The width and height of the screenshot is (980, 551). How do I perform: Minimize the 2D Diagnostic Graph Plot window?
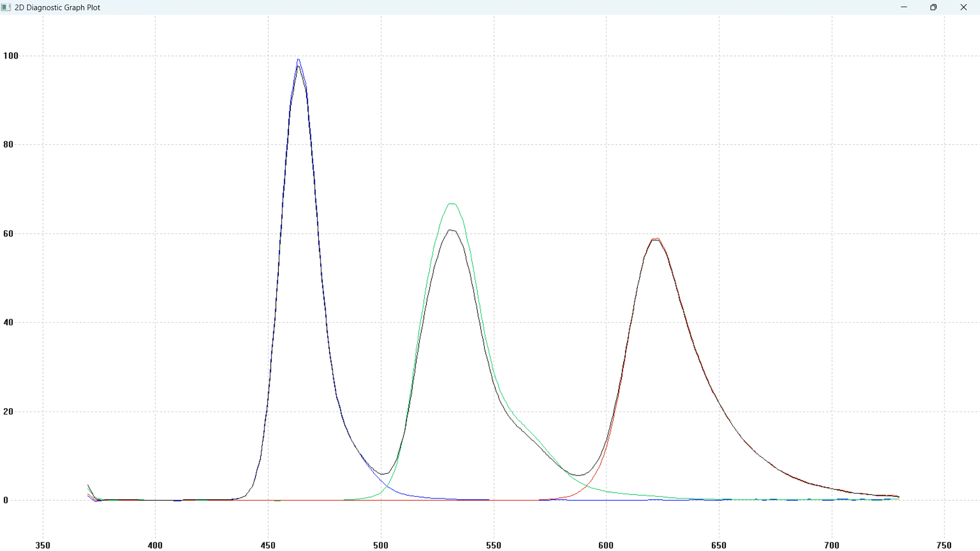904,7
